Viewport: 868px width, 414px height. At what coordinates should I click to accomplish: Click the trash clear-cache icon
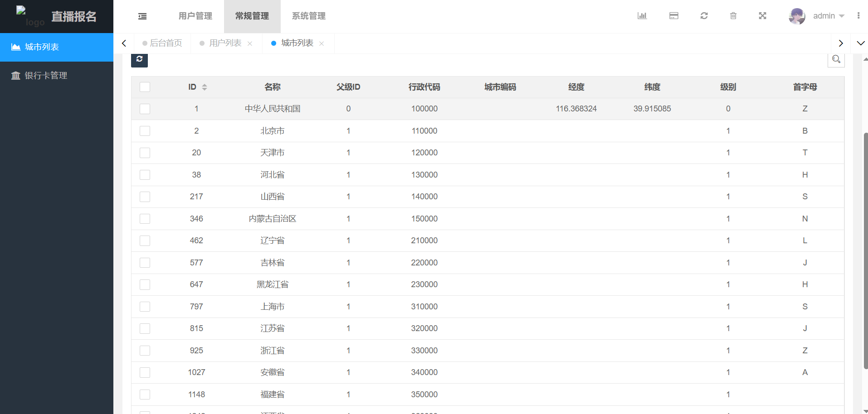733,16
